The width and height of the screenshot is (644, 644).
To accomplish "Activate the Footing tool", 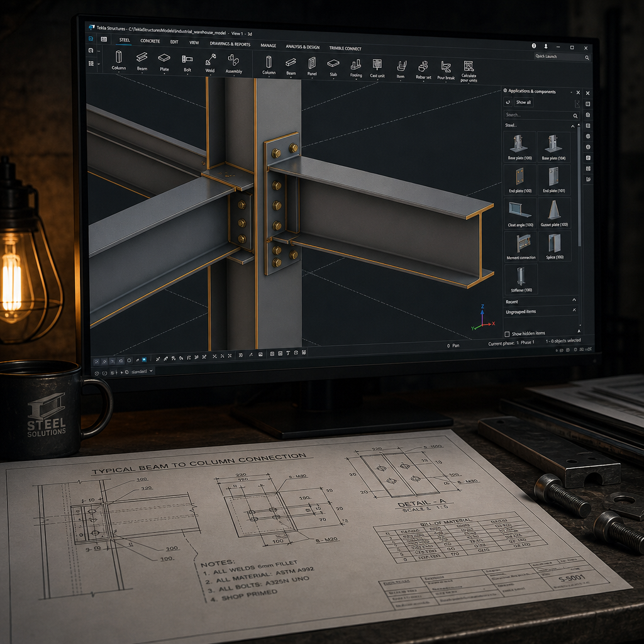I will 356,68.
